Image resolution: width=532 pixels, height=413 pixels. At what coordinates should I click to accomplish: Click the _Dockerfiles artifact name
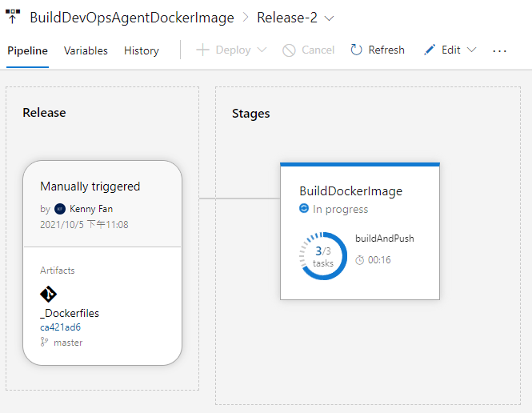tap(70, 313)
